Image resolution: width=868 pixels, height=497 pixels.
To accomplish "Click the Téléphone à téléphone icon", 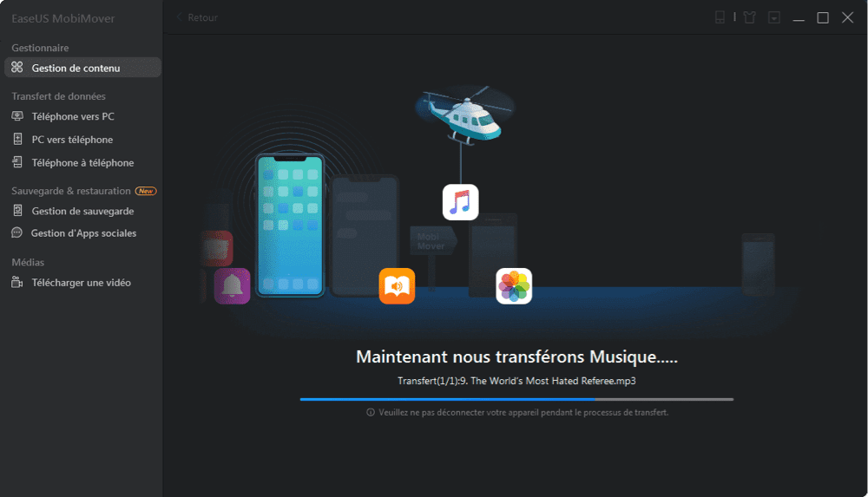I will tap(17, 162).
